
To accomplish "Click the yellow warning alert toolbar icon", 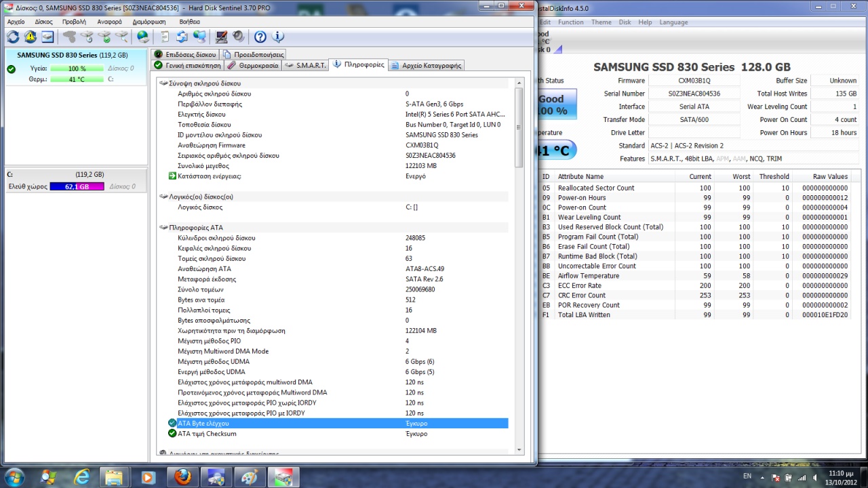I will tap(31, 37).
